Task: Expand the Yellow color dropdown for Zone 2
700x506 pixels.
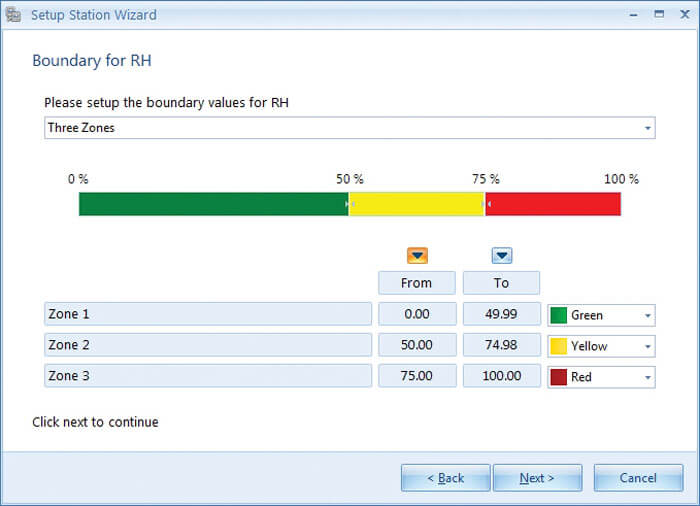Action: click(x=648, y=346)
